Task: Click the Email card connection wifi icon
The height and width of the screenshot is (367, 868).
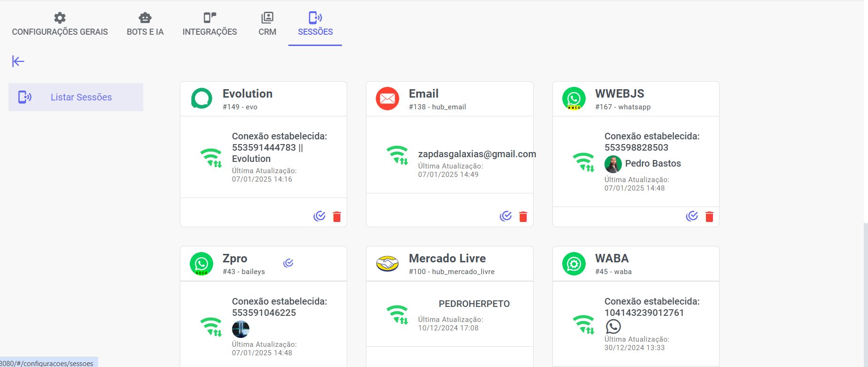Action: pyautogui.click(x=397, y=155)
